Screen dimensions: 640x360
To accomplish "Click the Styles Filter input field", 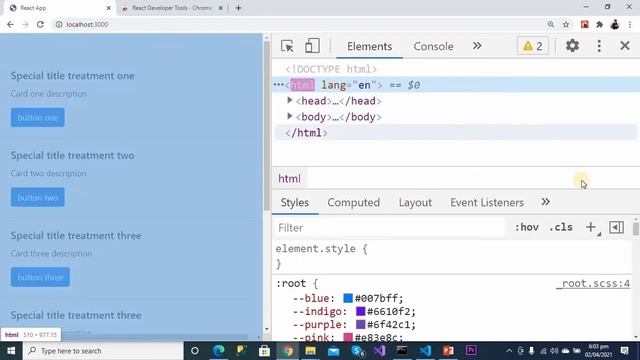I will click(x=390, y=228).
